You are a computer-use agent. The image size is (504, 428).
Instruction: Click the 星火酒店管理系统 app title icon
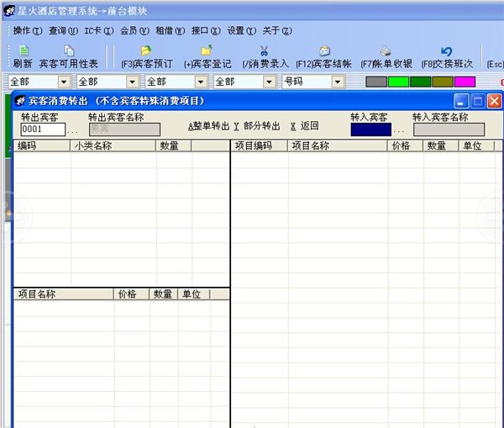click(x=9, y=11)
